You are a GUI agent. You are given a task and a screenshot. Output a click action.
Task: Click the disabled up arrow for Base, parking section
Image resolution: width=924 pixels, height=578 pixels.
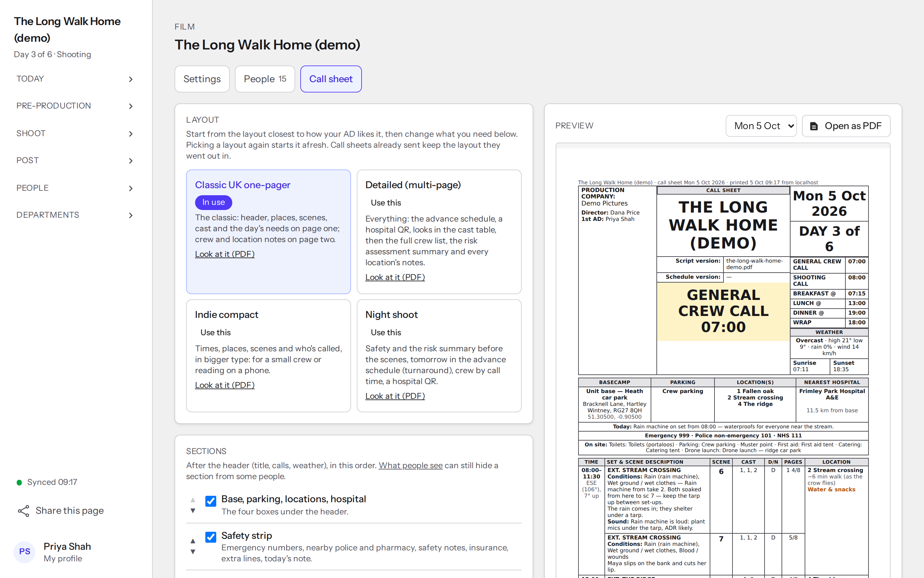193,500
